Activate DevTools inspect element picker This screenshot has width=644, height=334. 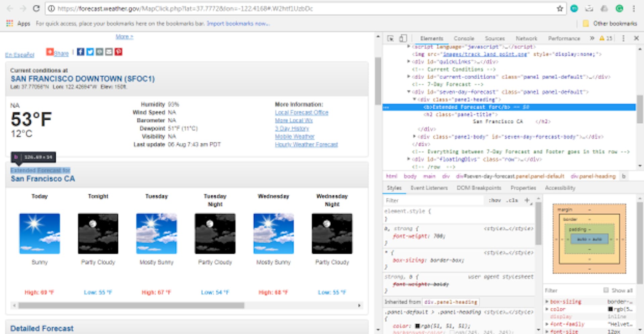390,39
